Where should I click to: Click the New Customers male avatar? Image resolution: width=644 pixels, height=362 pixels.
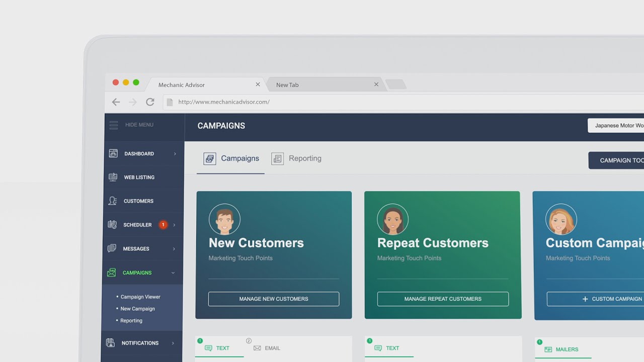pos(224,219)
